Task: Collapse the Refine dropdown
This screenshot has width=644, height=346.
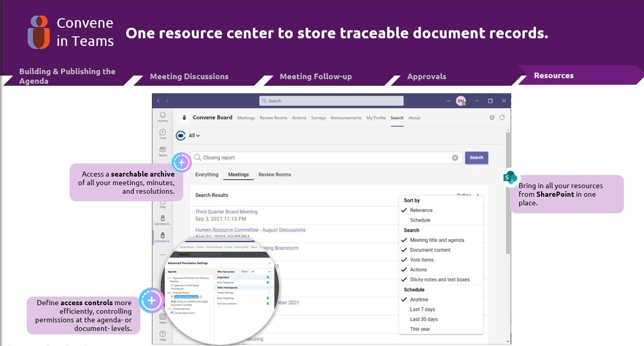Action: 468,194
